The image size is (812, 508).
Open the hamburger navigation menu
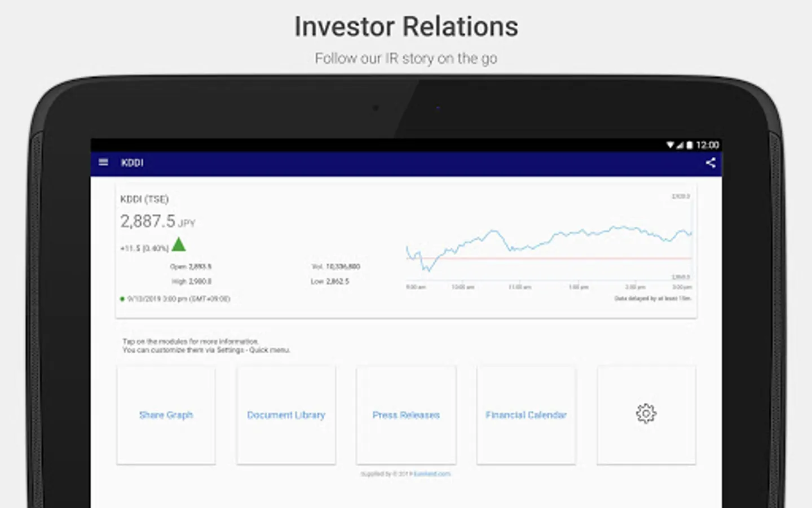pyautogui.click(x=103, y=163)
